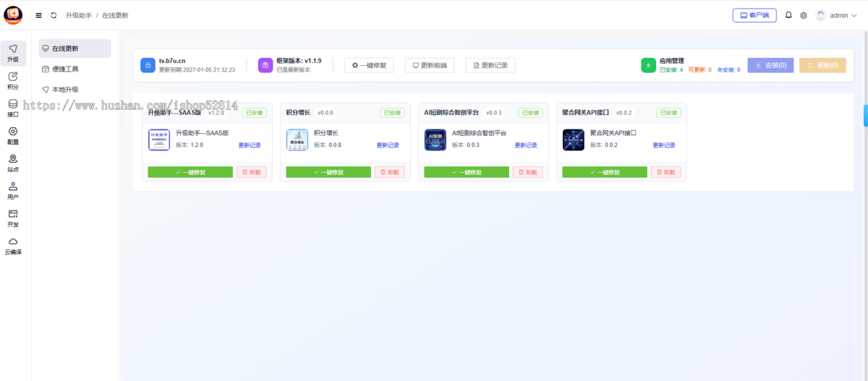Click 一键修复 on the AI短剧综合智创平台 card
This screenshot has width=868, height=381.
pos(467,172)
